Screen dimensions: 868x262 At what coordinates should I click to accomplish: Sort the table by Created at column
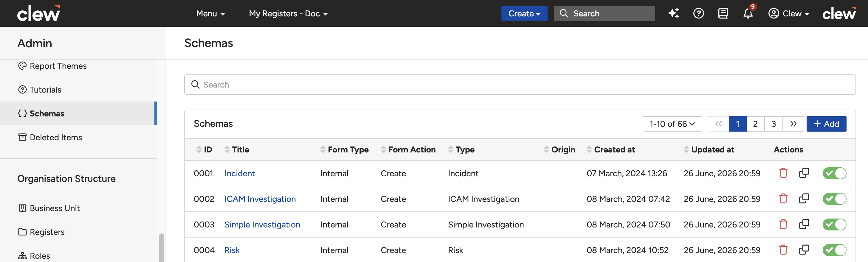pos(610,149)
